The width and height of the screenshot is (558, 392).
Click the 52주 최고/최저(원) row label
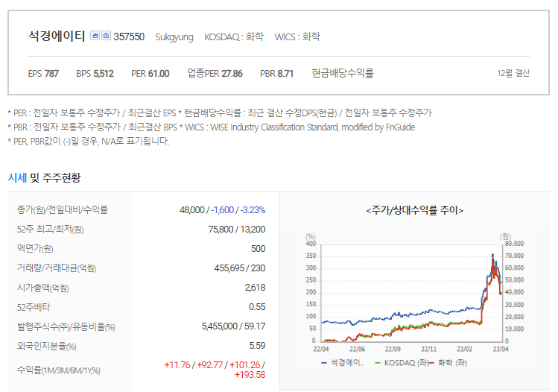pyautogui.click(x=50, y=230)
